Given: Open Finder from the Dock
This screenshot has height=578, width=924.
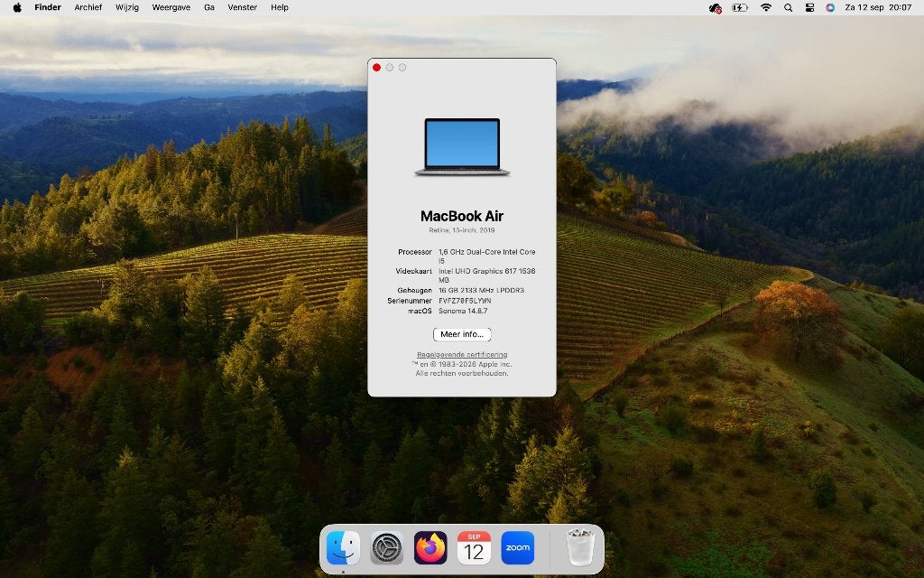Looking at the screenshot, I should 343,548.
